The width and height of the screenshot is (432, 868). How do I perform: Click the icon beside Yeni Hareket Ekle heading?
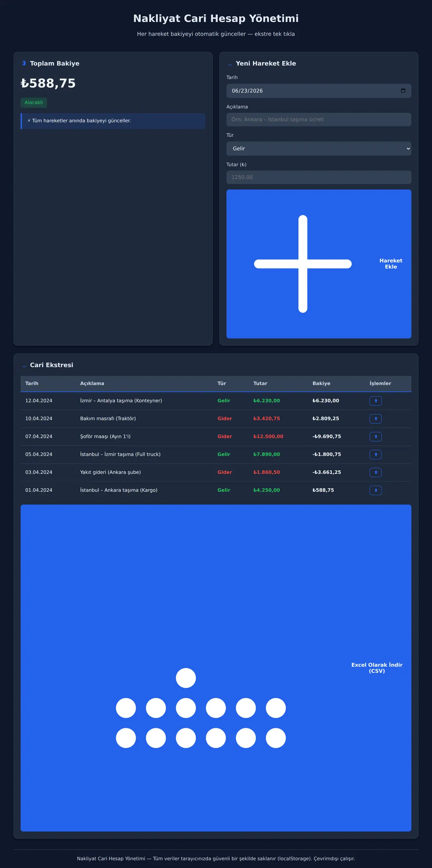(x=230, y=64)
